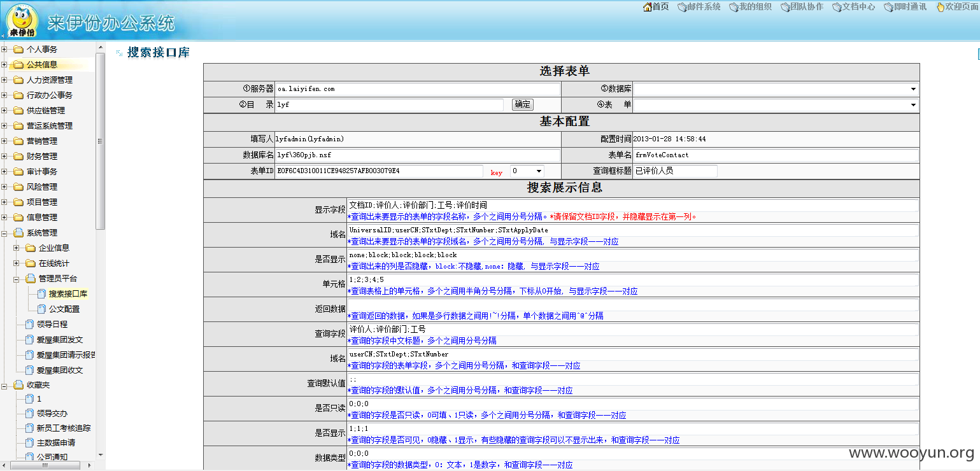
Task: Click into the ①服务器 field with oa.laiyifen.com
Action: (418, 89)
